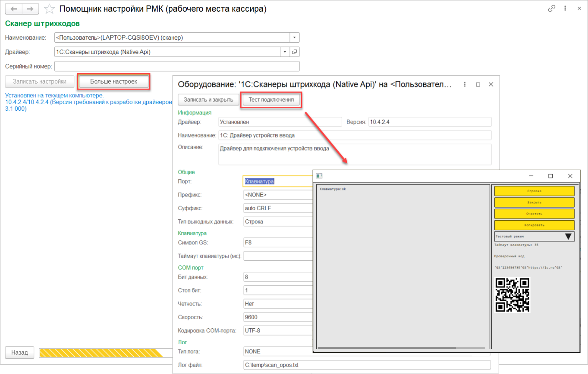The width and height of the screenshot is (588, 374).
Task: Click the Стоп бит field
Action: (x=278, y=290)
